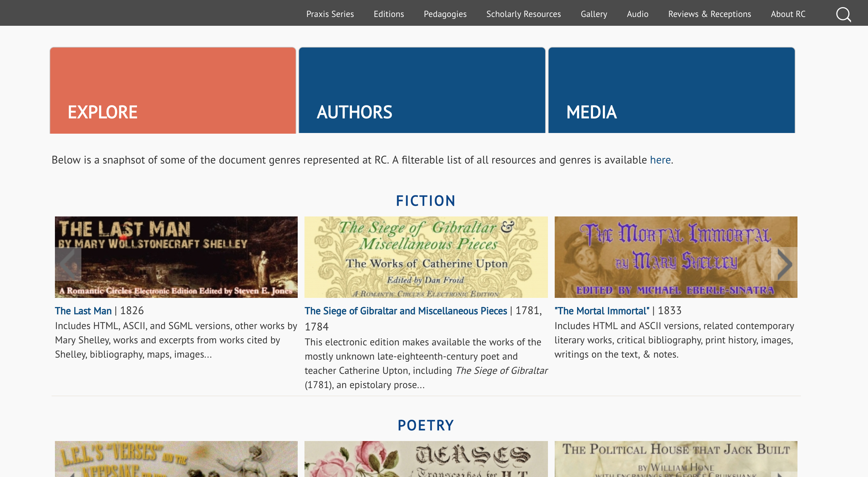This screenshot has height=477, width=868.
Task: Switch to the MEDIA tab
Action: point(672,90)
